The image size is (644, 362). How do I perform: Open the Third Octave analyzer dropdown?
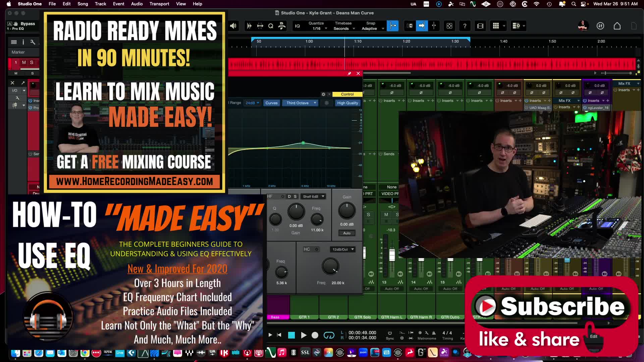[300, 103]
